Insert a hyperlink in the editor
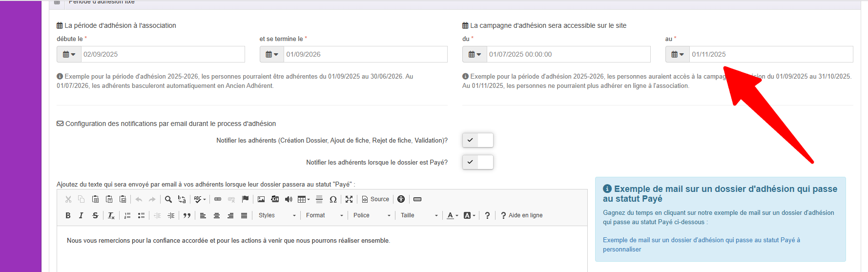Screen dimensions: 868x272 [x=218, y=199]
